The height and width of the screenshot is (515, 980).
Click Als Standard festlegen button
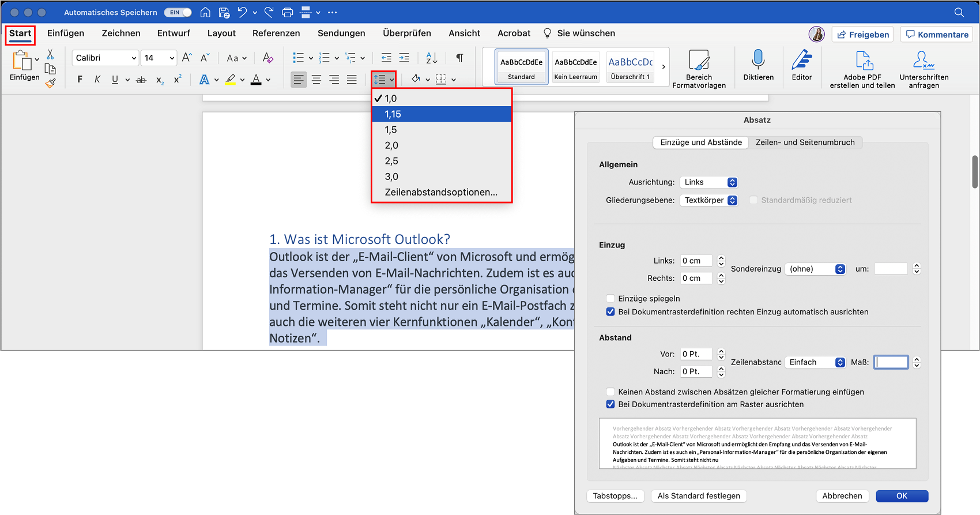699,496
